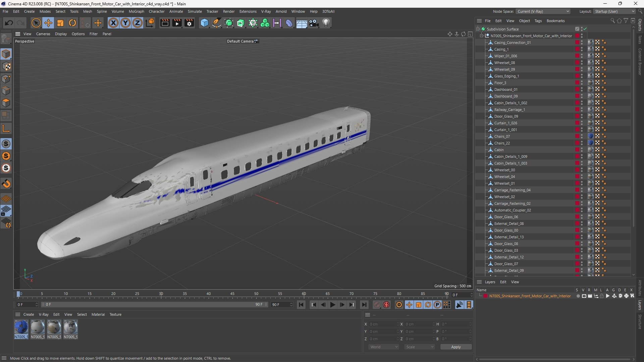Open the Attributes side tab
The width and height of the screenshot is (644, 362).
pyautogui.click(x=640, y=288)
